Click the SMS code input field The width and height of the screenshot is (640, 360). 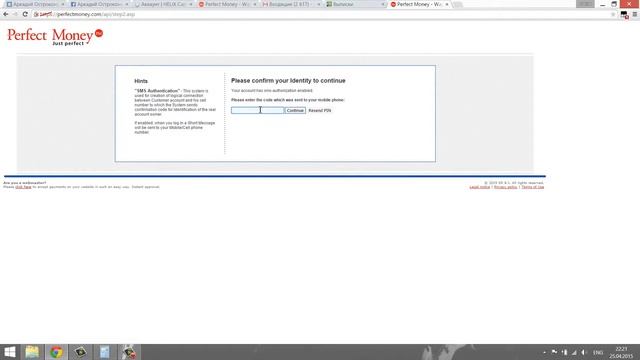pos(258,110)
